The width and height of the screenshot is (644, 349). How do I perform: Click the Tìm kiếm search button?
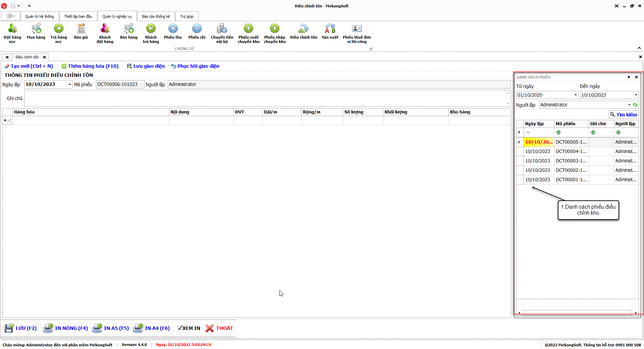[623, 114]
